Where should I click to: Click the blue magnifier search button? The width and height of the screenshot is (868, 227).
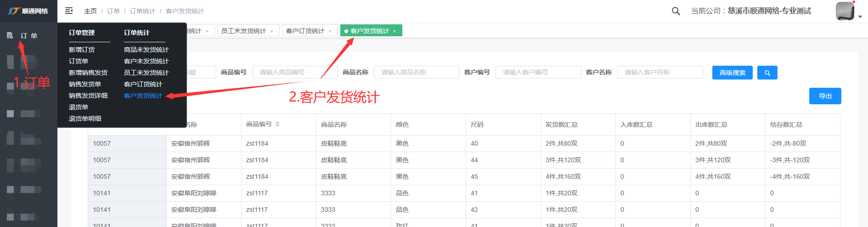tap(767, 73)
